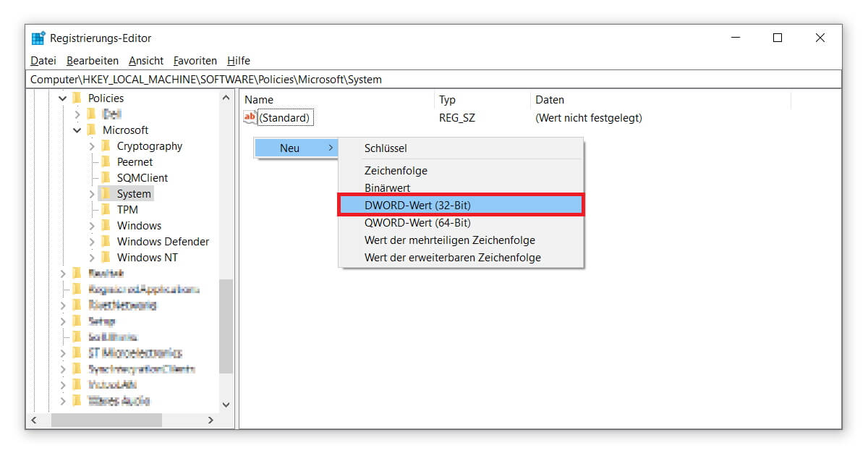The height and width of the screenshot is (456, 868).
Task: Open the Favoriten menu
Action: 195,61
